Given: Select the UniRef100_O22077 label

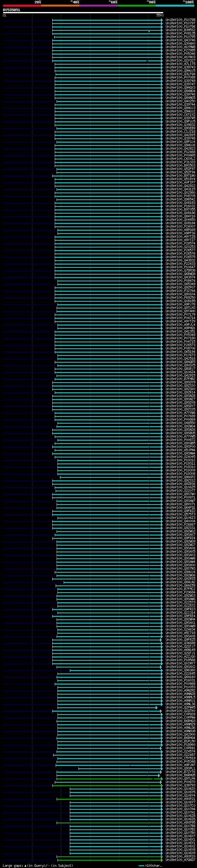Looking at the screenshot, I should 180,491.
